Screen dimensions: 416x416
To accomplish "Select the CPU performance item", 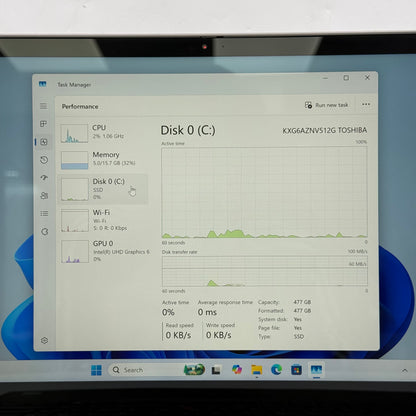I will (x=103, y=132).
